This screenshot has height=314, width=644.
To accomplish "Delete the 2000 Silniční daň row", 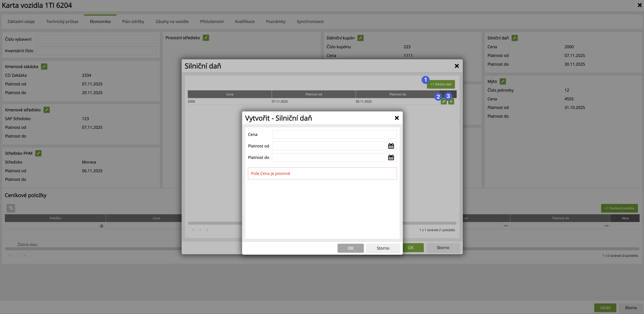I will pyautogui.click(x=451, y=101).
